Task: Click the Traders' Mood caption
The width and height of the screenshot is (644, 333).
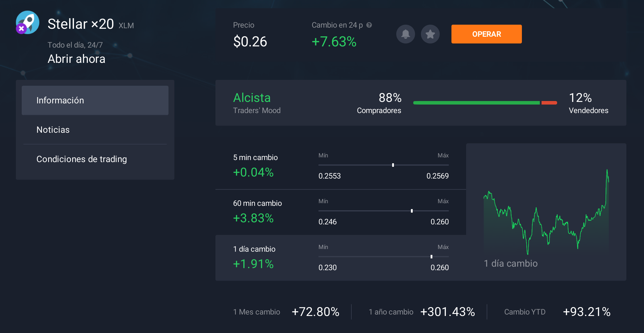Action: point(257,110)
